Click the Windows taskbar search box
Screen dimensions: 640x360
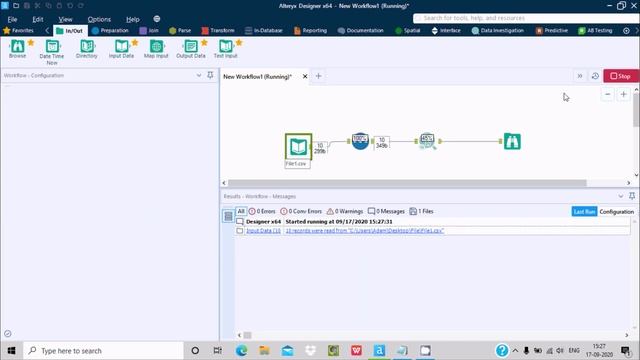click(x=104, y=351)
